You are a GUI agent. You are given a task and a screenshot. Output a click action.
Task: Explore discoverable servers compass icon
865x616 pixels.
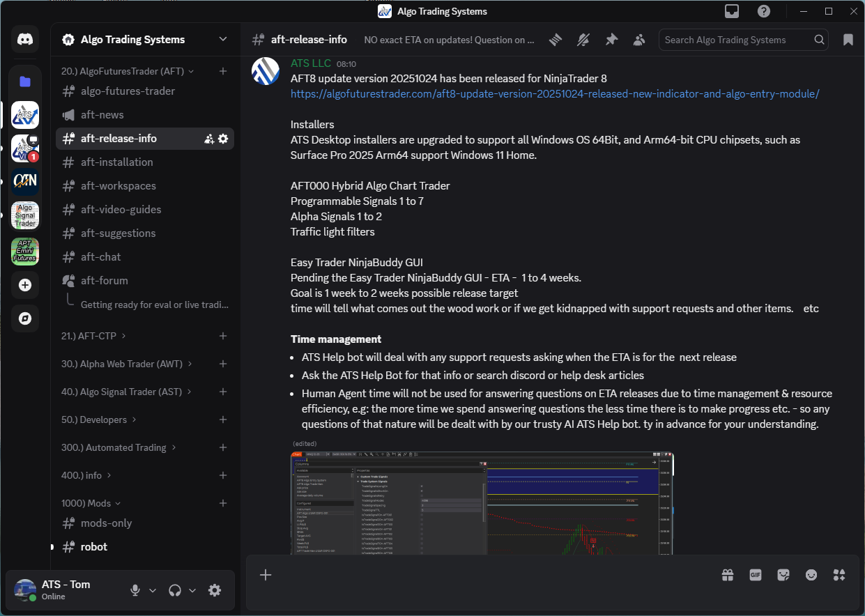click(25, 318)
